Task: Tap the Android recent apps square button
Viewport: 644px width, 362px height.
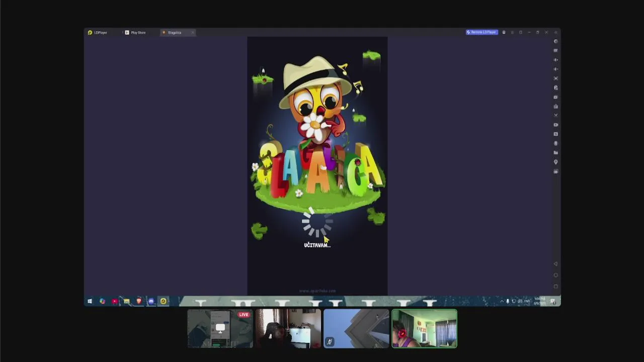Action: 556,287
